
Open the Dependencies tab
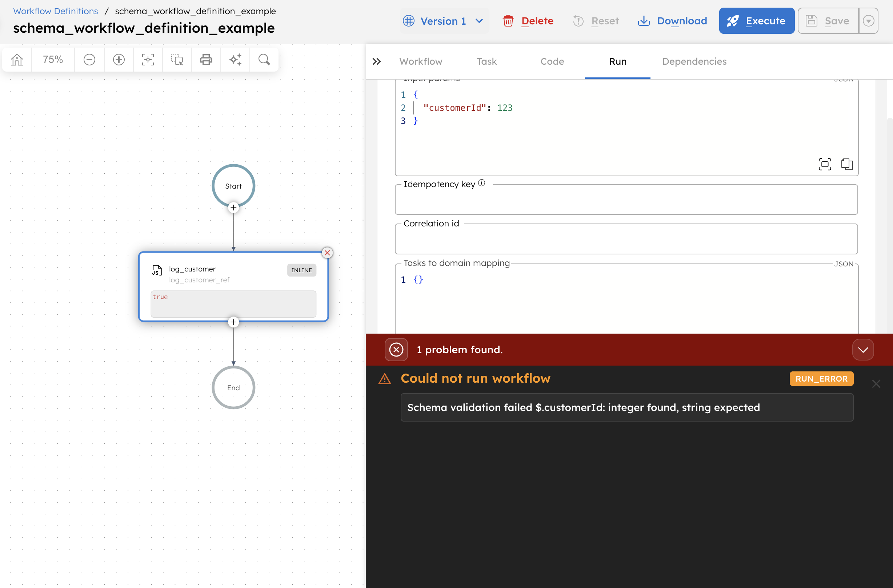tap(694, 61)
